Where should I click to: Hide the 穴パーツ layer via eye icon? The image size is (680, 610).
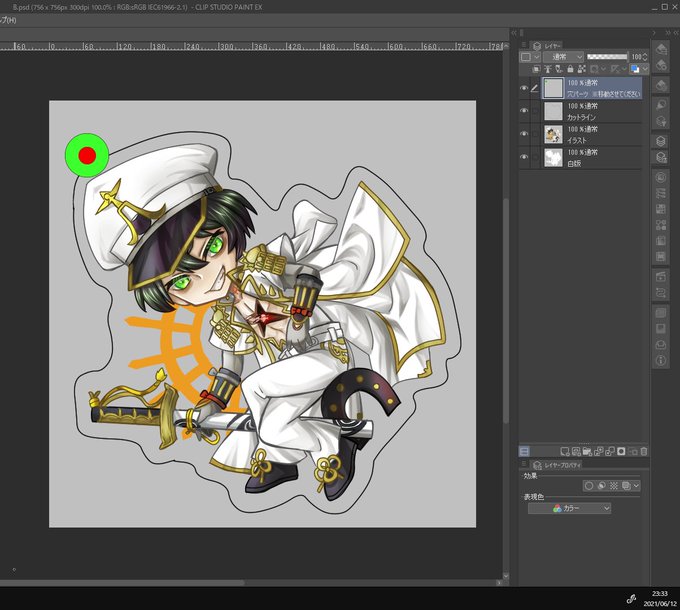coord(524,88)
